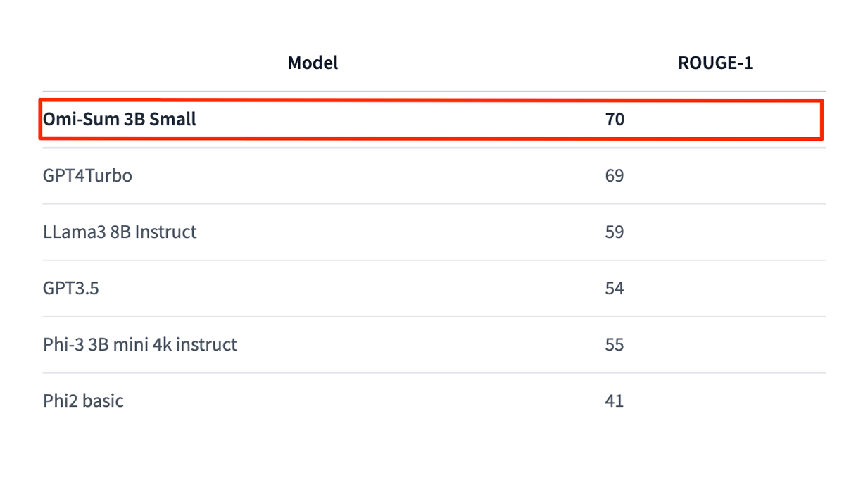Click the 3B text in Omi-Sum row
This screenshot has height=497, width=868.
click(134, 119)
